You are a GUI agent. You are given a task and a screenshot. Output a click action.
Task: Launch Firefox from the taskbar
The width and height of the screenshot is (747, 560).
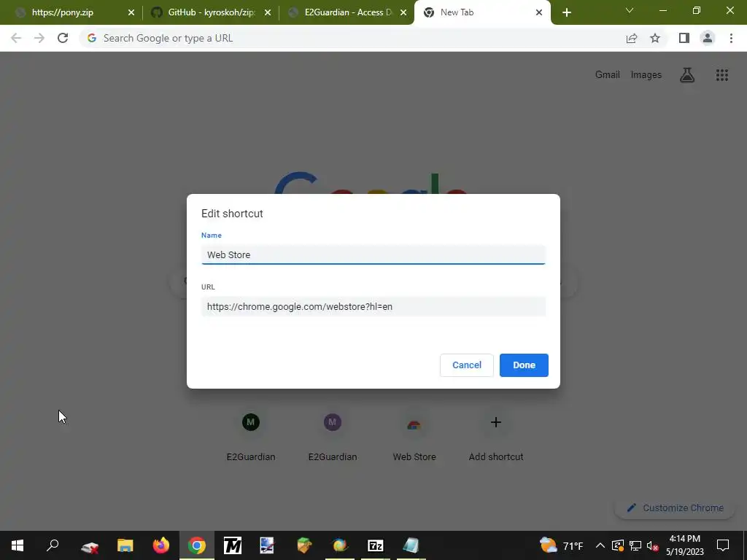click(x=161, y=545)
